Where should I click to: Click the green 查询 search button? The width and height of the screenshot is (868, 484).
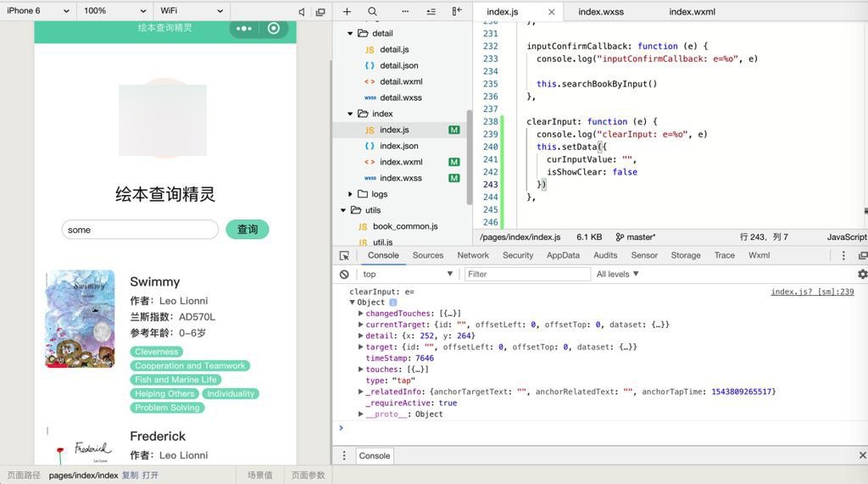click(248, 229)
